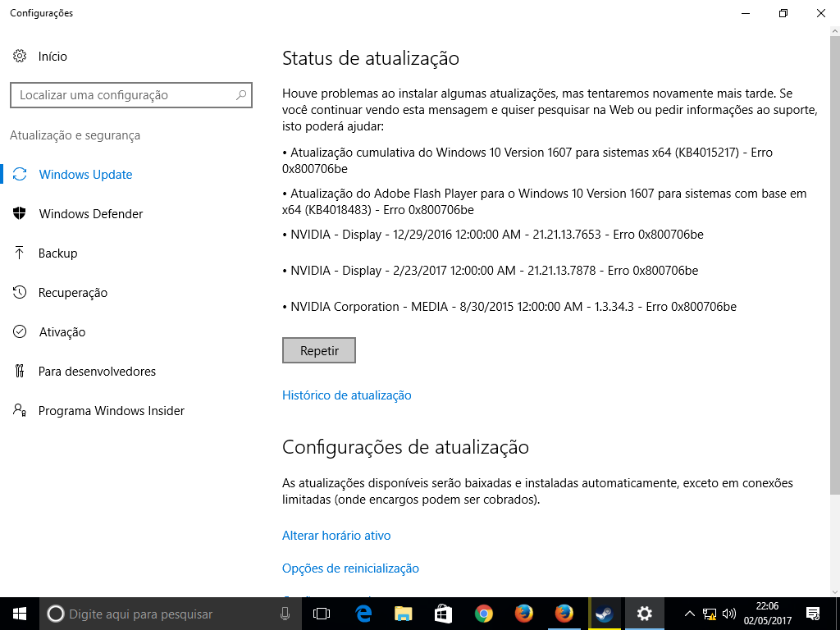Click the Para desenvolvedores tools icon
The image size is (840, 630).
click(x=20, y=372)
